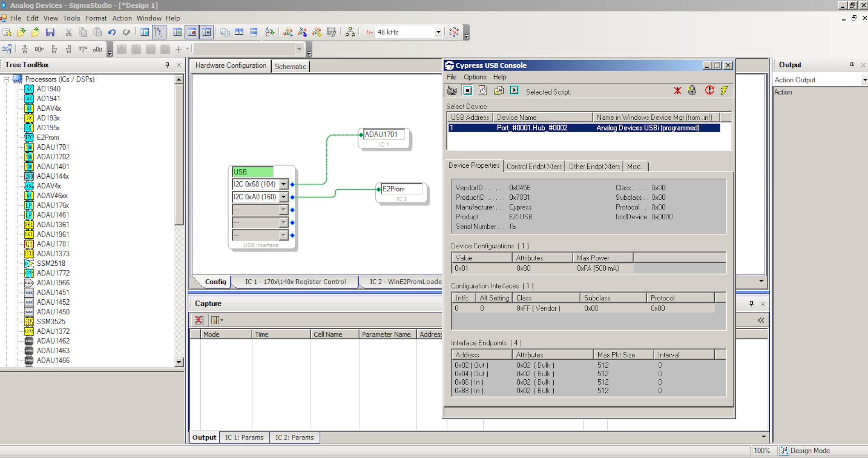The height and width of the screenshot is (458, 868).
Task: Select E2Prom in the Tree ToolBox
Action: point(47,137)
